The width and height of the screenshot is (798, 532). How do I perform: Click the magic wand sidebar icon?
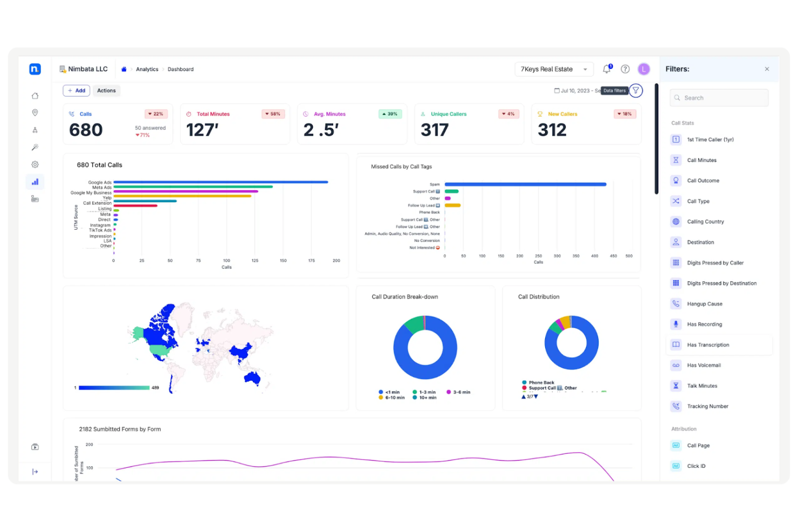pyautogui.click(x=35, y=147)
